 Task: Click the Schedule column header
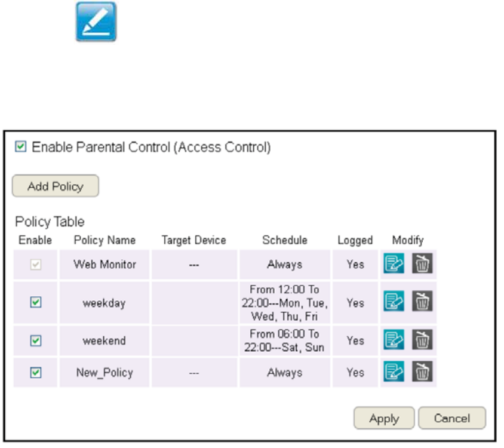pyautogui.click(x=285, y=240)
